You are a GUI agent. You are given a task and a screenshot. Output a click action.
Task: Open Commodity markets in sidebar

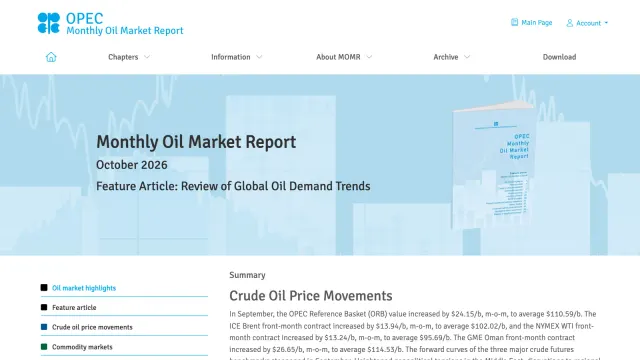82,347
